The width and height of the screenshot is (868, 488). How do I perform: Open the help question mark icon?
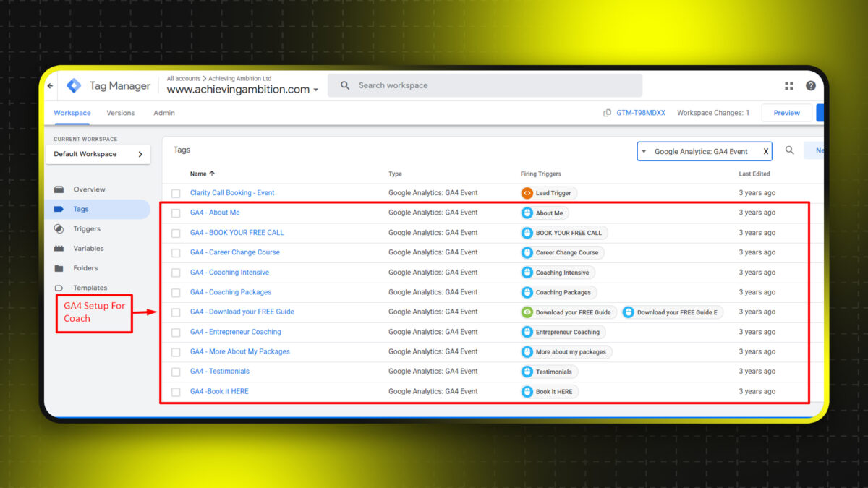click(x=810, y=86)
